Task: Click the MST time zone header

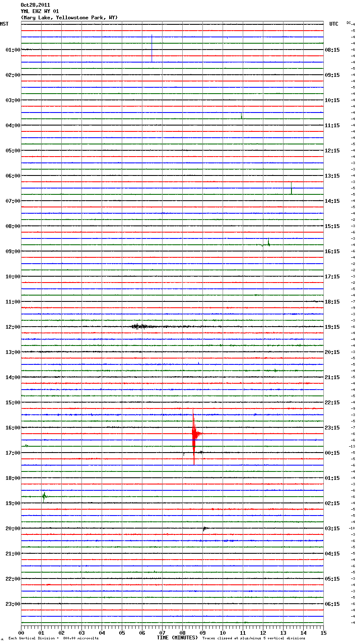Action: pos(4,24)
